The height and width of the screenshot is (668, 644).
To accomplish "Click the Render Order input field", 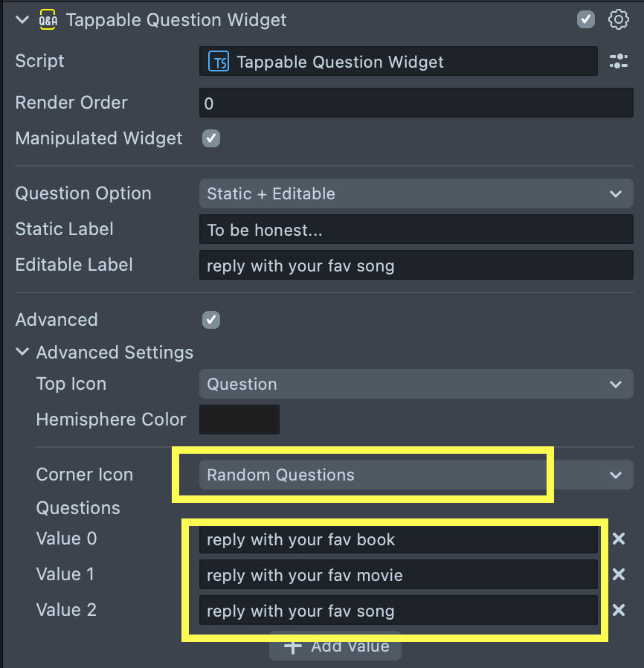I will (x=415, y=103).
